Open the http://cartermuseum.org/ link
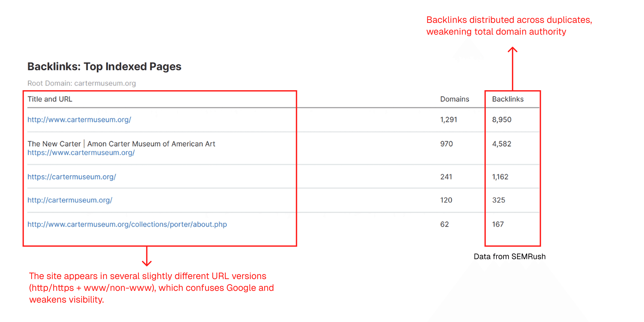Viewport: 644px width, 322px height. [70, 200]
